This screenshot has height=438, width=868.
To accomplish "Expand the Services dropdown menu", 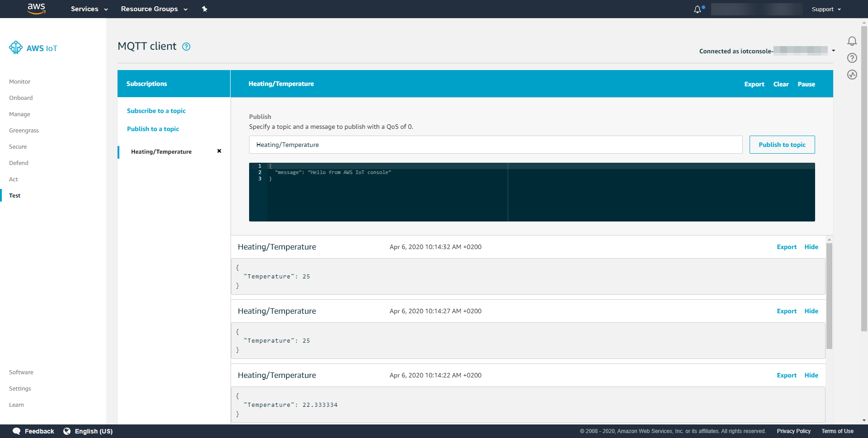I will [89, 9].
